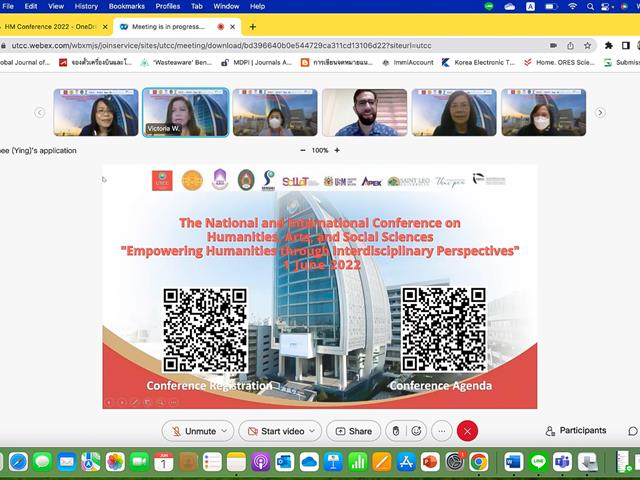Launch Safari from the Dock
640x480 pixels.
click(x=18, y=462)
